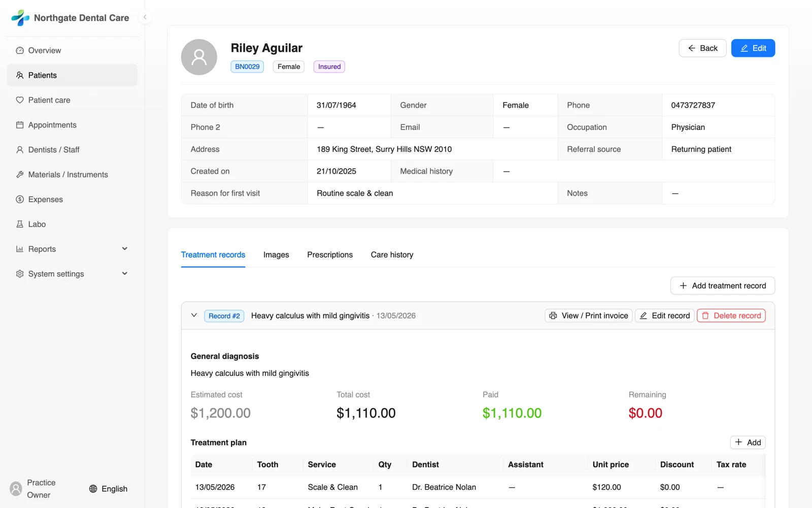The image size is (812, 508).
Task: Click the Paid amount $1,110.00
Action: point(512,413)
